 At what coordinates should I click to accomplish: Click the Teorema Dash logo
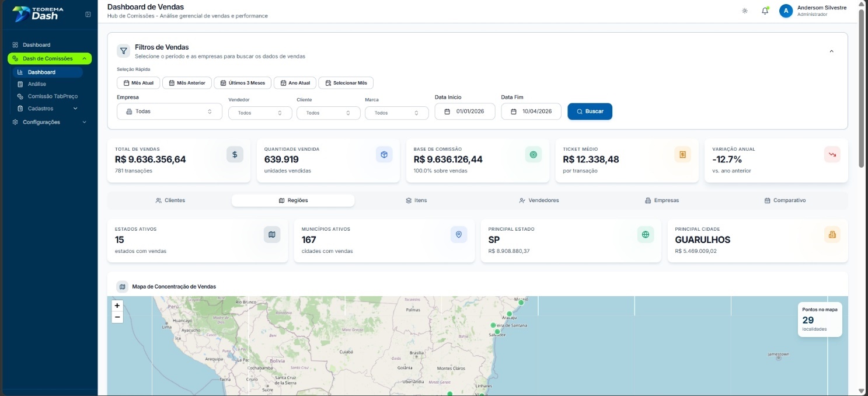[x=39, y=13]
